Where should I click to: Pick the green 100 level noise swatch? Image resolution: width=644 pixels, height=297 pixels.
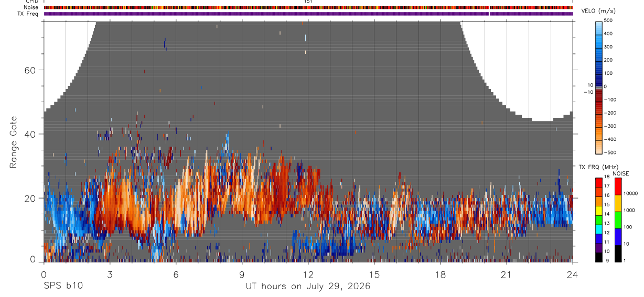pos(617,220)
